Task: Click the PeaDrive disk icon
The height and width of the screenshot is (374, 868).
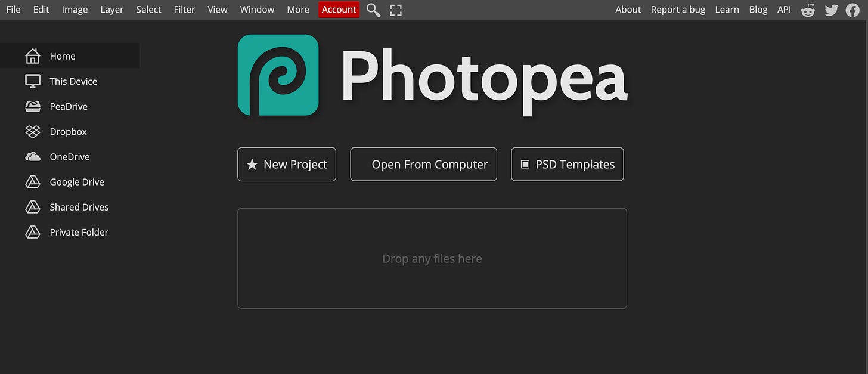Action: tap(33, 106)
